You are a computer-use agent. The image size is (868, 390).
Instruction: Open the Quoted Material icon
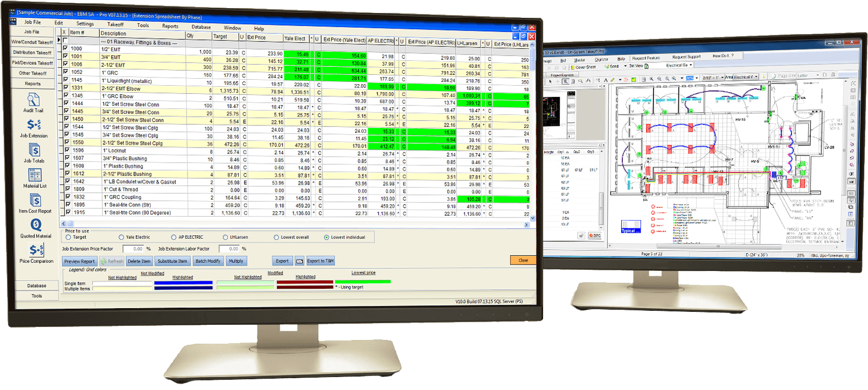click(x=36, y=226)
